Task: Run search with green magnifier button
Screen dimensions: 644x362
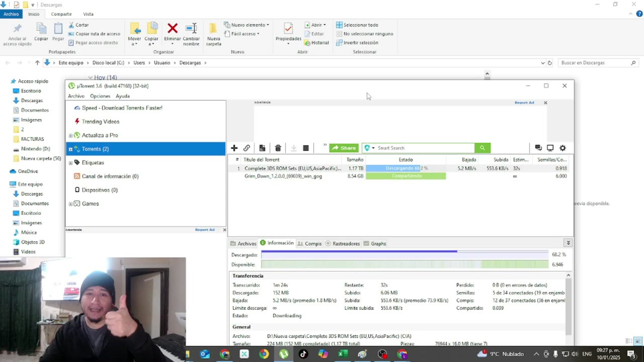Action: click(482, 148)
